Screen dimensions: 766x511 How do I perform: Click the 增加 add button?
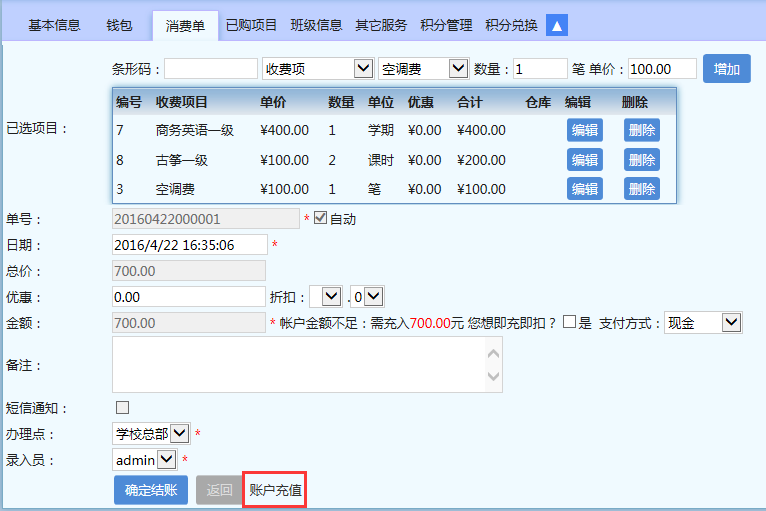click(x=727, y=68)
